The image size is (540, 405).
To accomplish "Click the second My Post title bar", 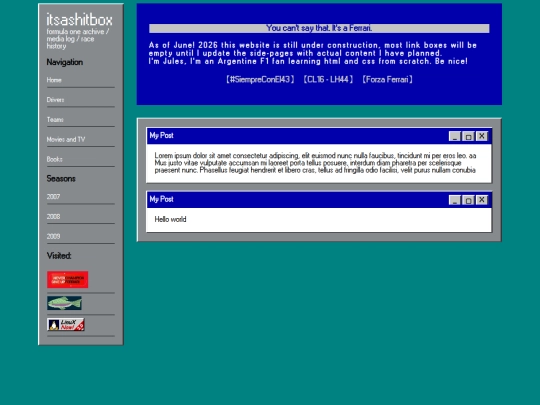I will pos(319,200).
